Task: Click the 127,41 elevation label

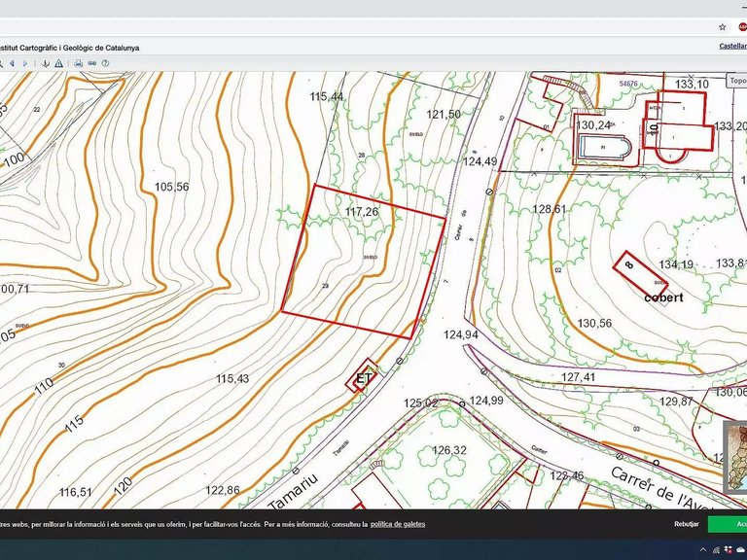Action: click(x=579, y=377)
